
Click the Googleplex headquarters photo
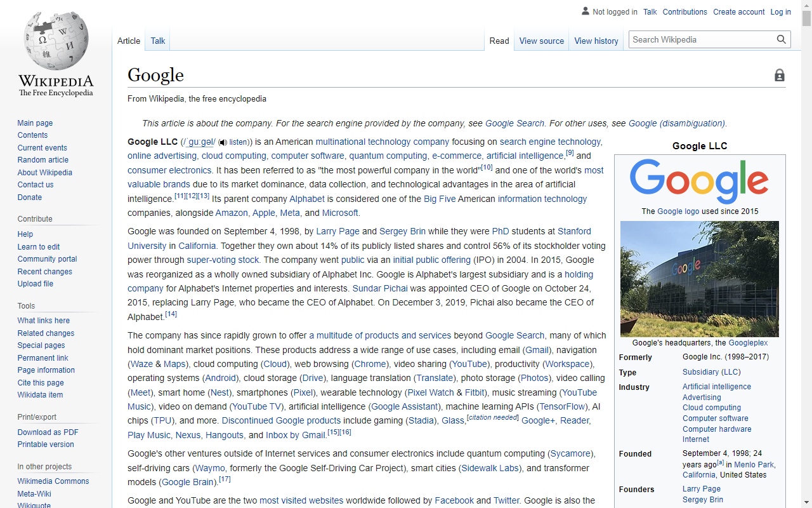pos(699,278)
